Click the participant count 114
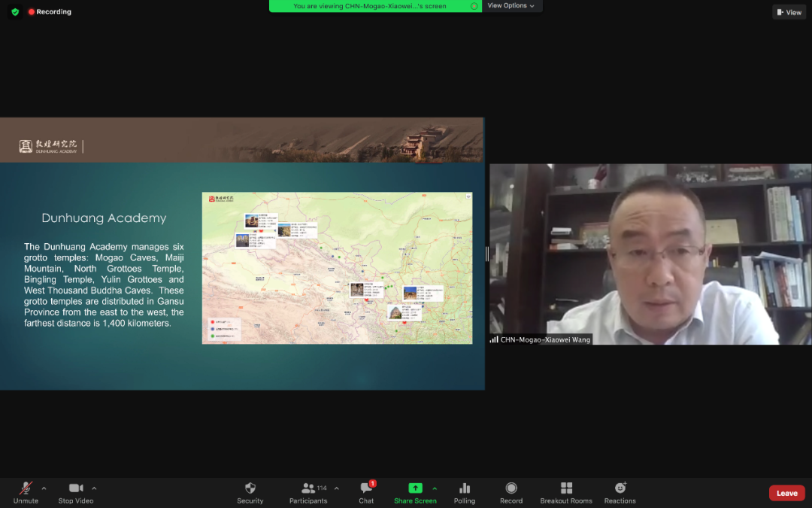 pos(322,488)
